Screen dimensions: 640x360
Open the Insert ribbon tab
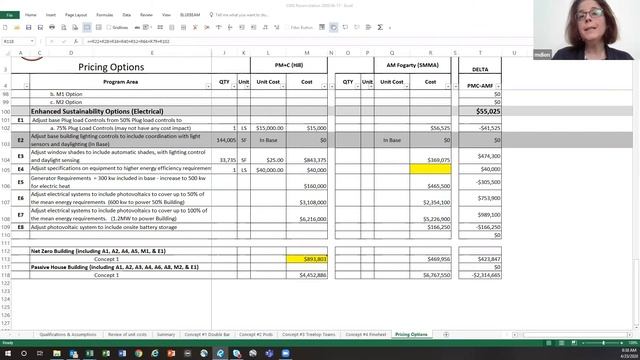51,15
